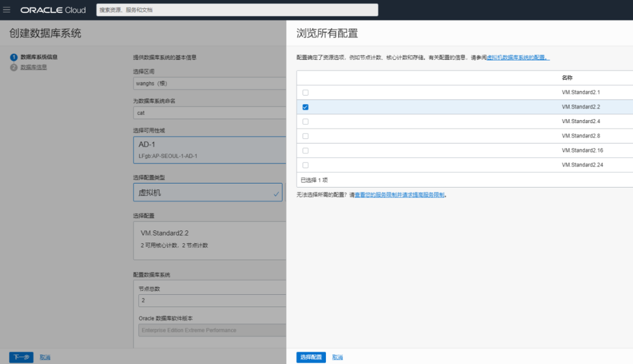Select the 虚拟机 shape type card
The width and height of the screenshot is (633, 364).
(x=207, y=192)
